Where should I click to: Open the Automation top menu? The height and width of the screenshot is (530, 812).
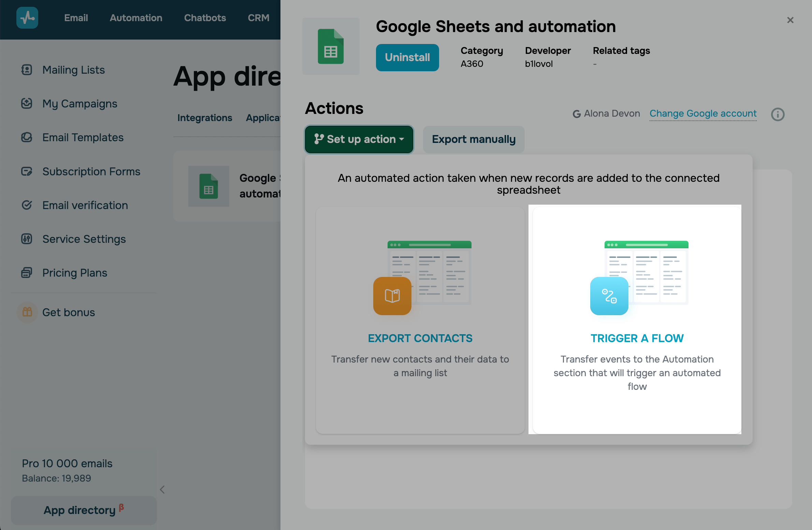point(136,18)
